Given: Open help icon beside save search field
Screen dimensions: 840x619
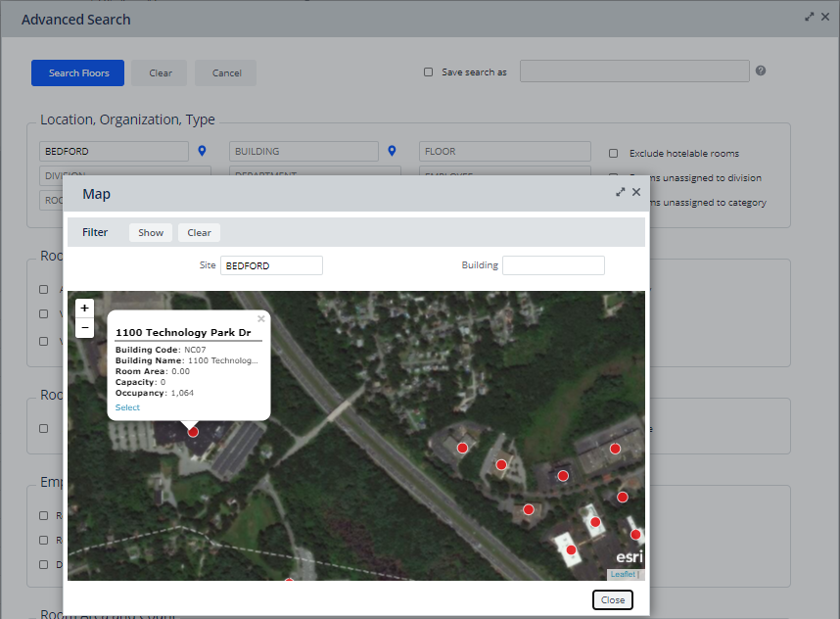Looking at the screenshot, I should click(x=761, y=71).
